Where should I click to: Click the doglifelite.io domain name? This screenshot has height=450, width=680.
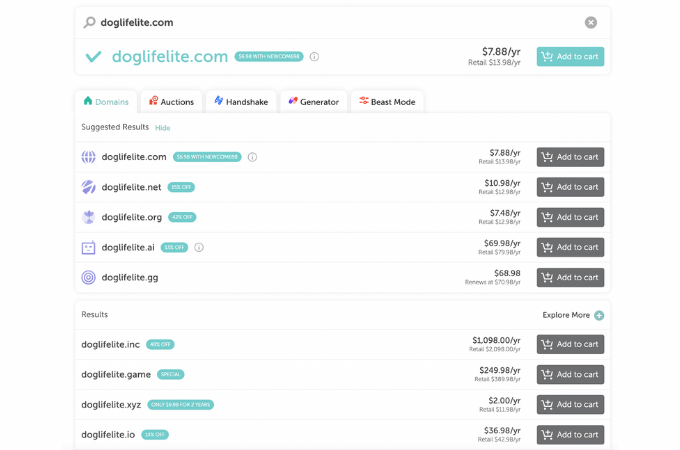click(108, 435)
